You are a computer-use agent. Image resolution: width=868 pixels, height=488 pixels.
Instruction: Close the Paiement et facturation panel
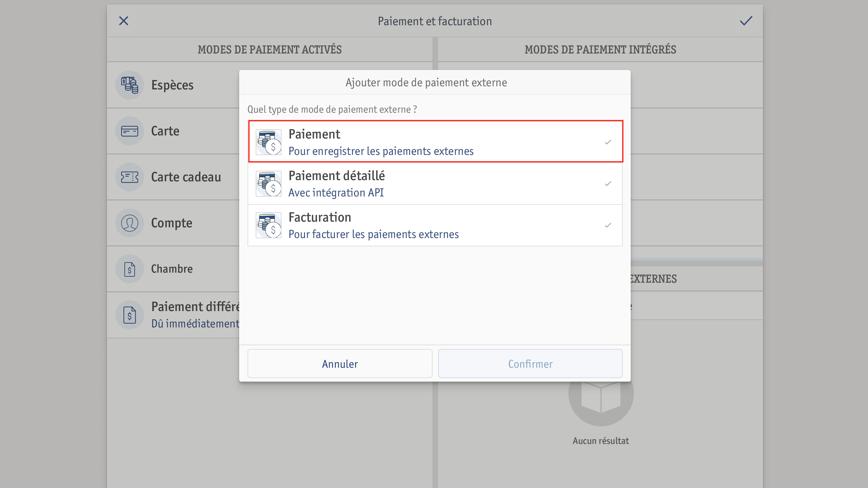(x=124, y=21)
